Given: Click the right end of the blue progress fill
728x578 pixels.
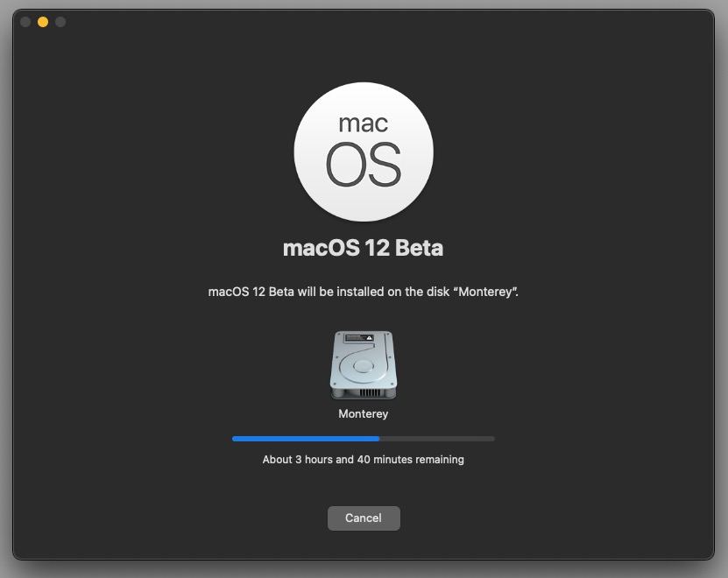Looking at the screenshot, I should click(378, 439).
